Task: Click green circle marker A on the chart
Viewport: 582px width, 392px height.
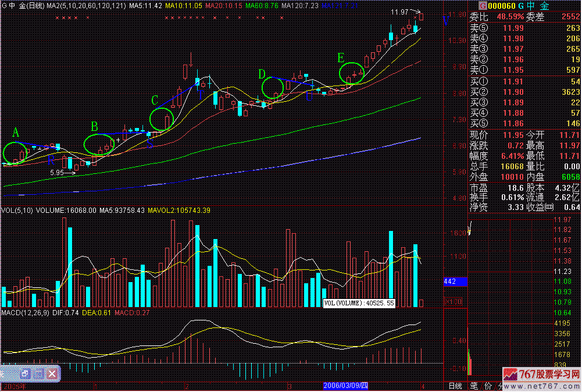Action: [14, 152]
